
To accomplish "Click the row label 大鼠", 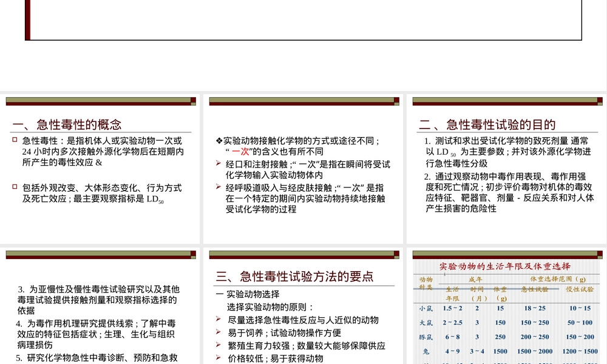I will (426, 323).
